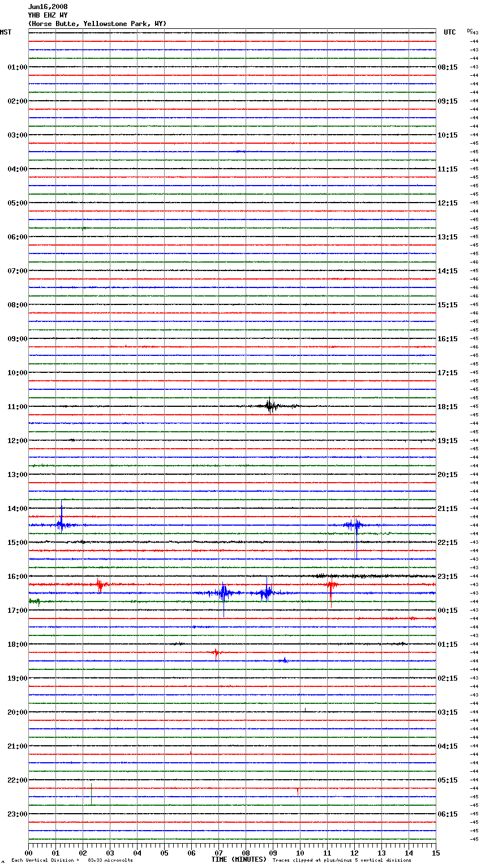Screen dimensions: 481x868
Task: Click the 06:00 MST time label
Action: tap(18, 237)
